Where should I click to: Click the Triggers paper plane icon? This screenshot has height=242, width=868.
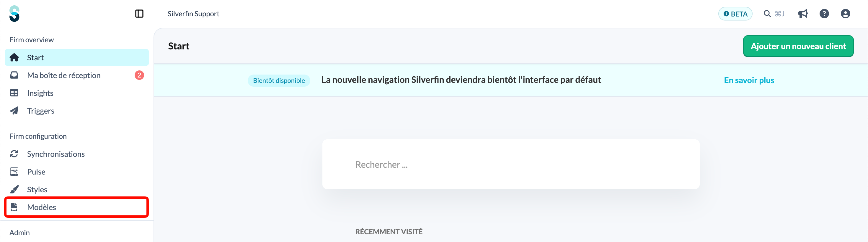point(14,111)
